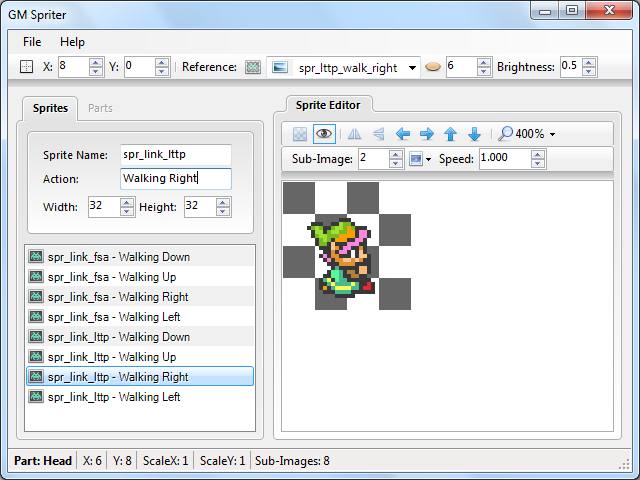Click the Y coordinate input field

(140, 67)
